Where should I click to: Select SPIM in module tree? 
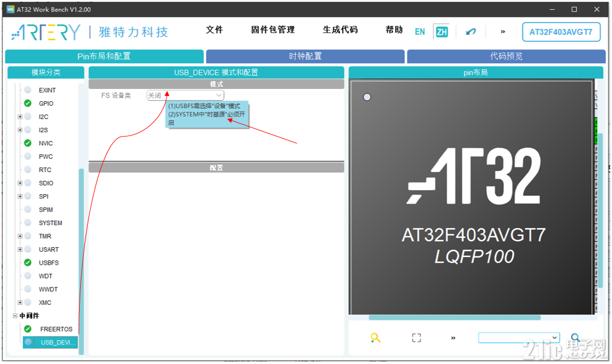click(x=45, y=209)
